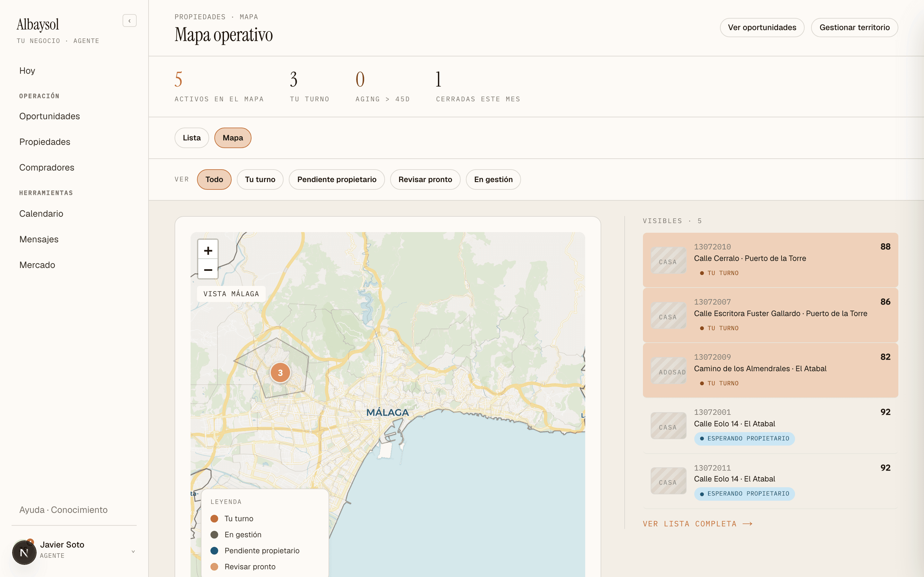The height and width of the screenshot is (577, 924).
Task: Filter by Tu turno
Action: (260, 180)
